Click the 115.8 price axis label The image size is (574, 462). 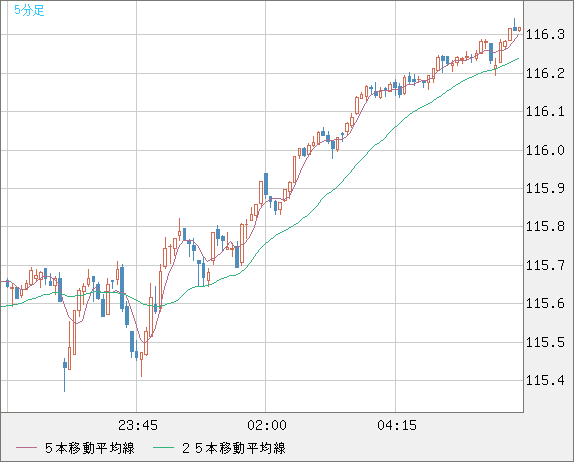tap(545, 227)
